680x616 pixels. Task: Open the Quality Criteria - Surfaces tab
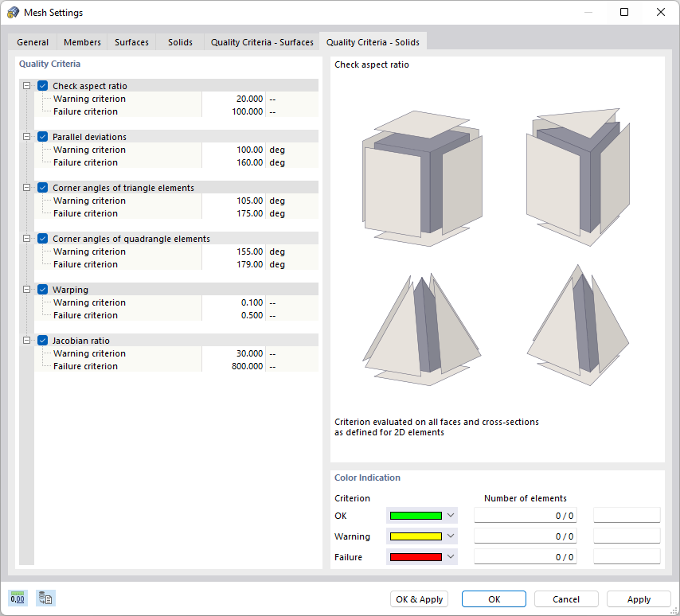[261, 42]
